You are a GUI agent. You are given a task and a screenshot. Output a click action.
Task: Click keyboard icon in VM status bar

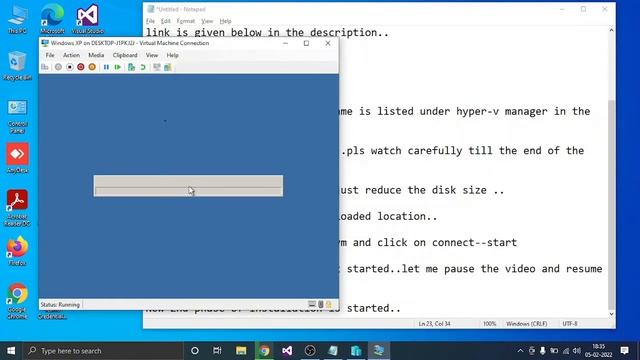point(312,304)
